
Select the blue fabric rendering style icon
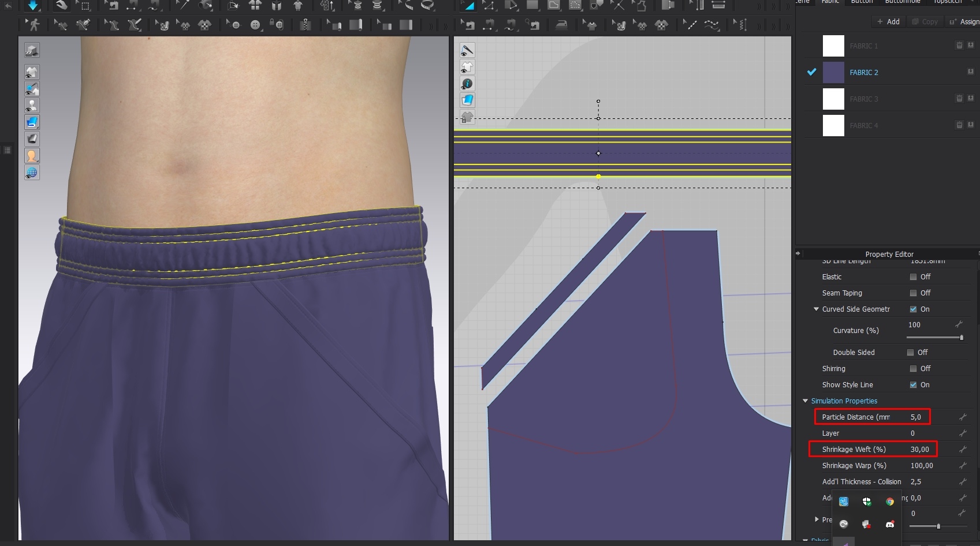point(32,122)
